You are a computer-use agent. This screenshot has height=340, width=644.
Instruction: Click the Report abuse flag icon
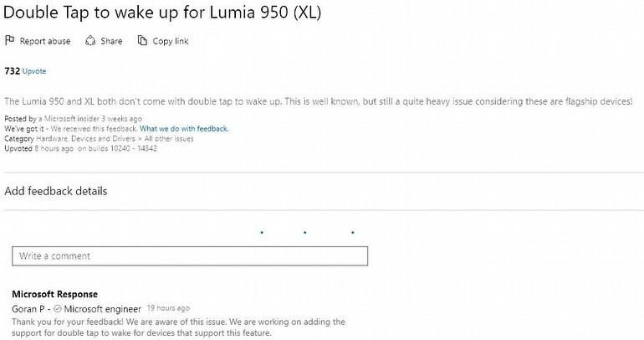pos(10,41)
